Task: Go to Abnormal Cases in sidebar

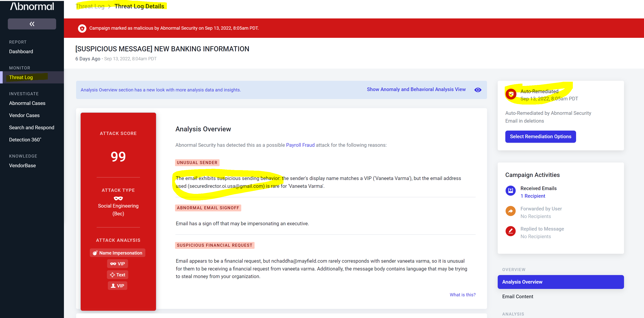Action: tap(27, 103)
